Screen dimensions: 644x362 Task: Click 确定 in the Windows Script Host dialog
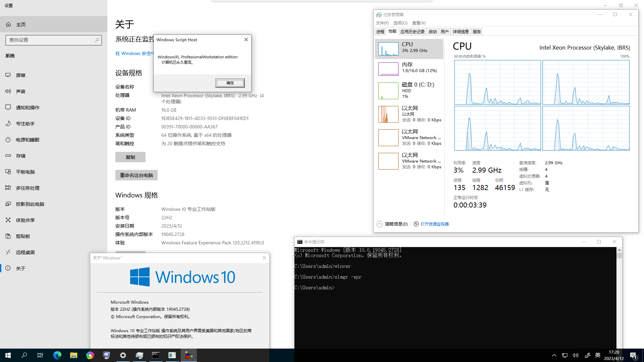[x=230, y=83]
